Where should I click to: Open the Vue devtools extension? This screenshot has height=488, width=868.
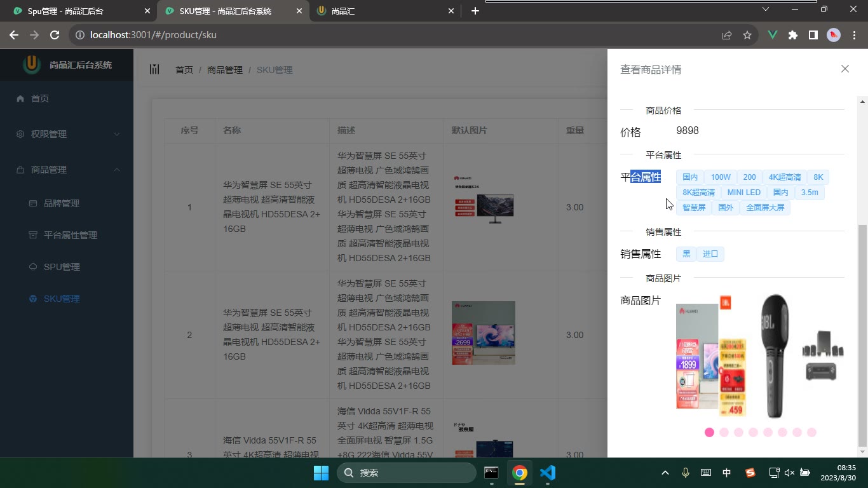(773, 35)
